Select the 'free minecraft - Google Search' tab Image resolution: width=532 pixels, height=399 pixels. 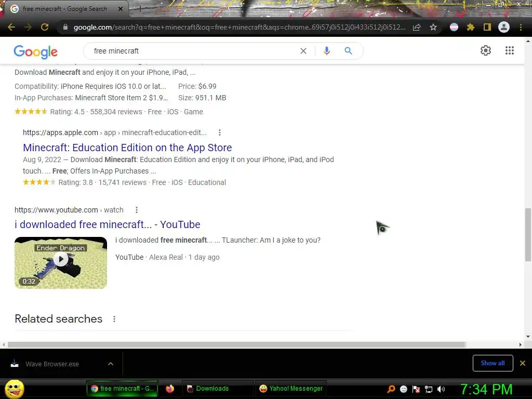(64, 9)
